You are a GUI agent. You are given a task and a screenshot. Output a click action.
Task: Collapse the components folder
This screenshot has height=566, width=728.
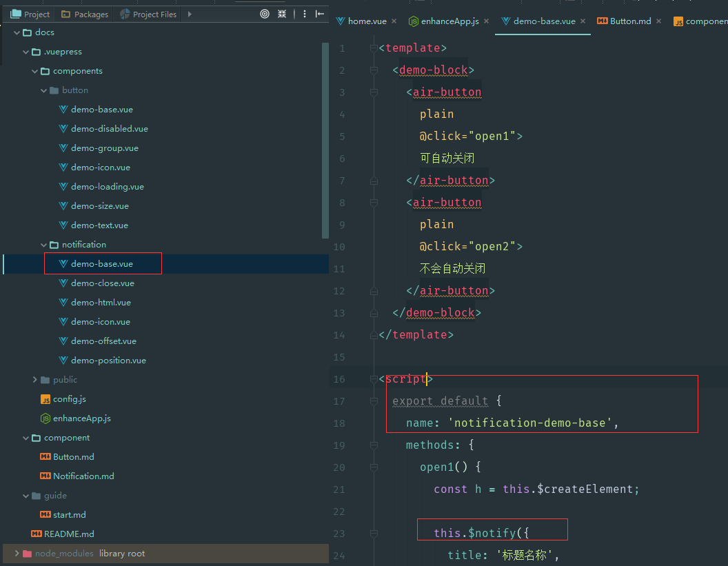click(x=35, y=71)
